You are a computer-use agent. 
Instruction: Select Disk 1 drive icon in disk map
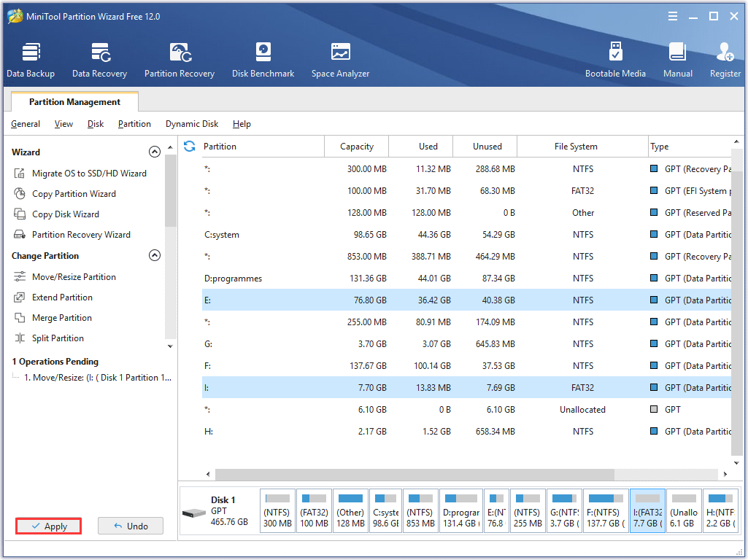point(194,513)
